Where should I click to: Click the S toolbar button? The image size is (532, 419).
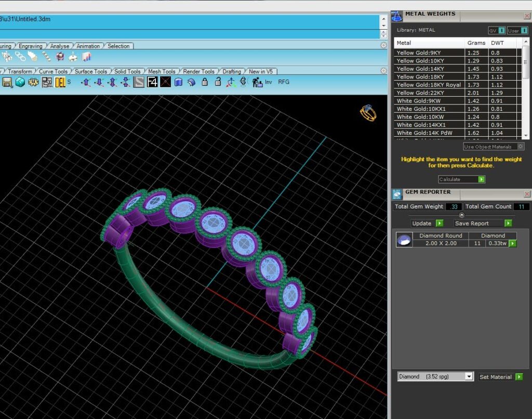[69, 82]
